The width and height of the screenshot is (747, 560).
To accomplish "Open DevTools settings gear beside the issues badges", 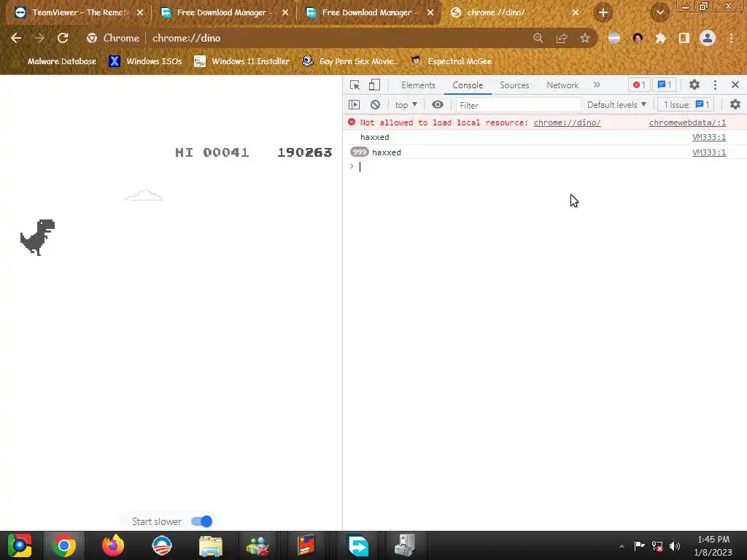I will point(694,85).
